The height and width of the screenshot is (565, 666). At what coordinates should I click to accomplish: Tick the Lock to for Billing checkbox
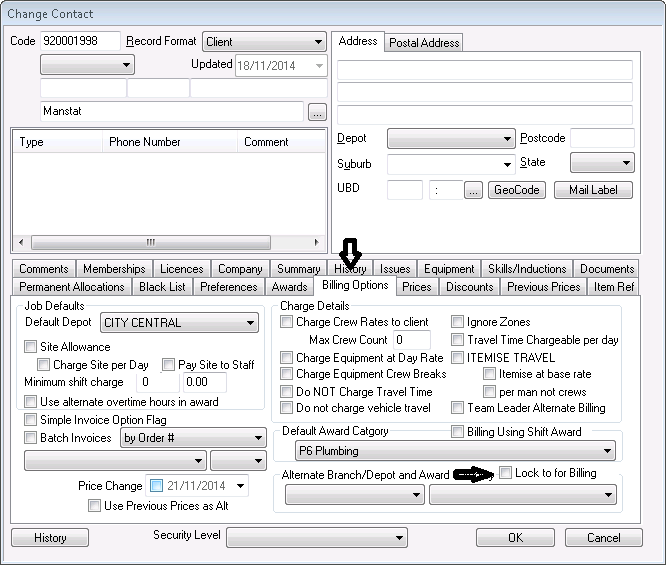(506, 473)
